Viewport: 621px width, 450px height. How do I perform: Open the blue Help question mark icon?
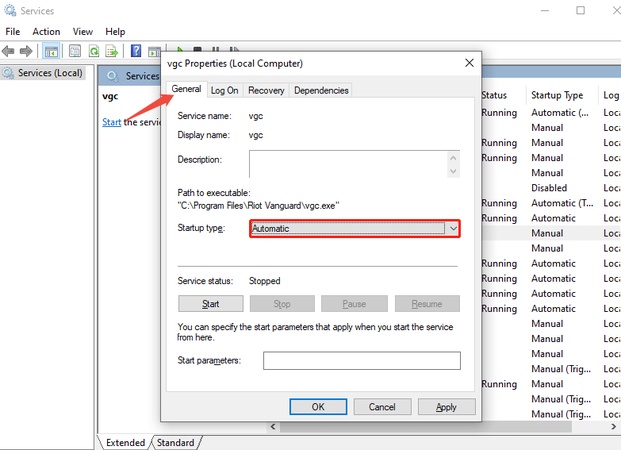click(136, 51)
